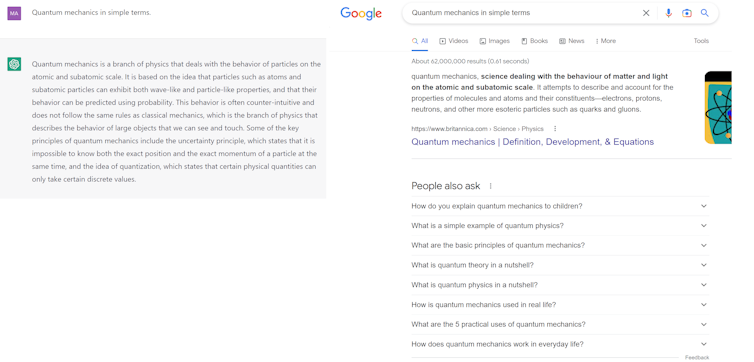754x362 pixels.
Task: Start voice search with microphone icon
Action: pos(668,13)
